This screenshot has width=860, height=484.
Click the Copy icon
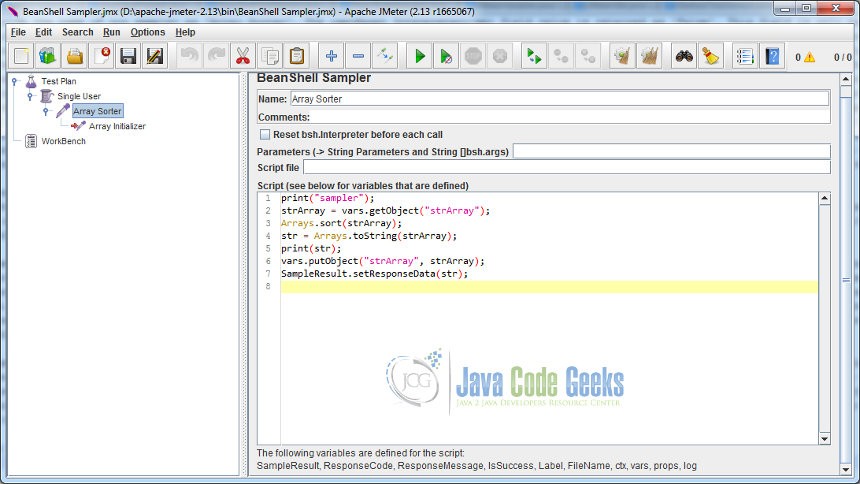tap(270, 56)
